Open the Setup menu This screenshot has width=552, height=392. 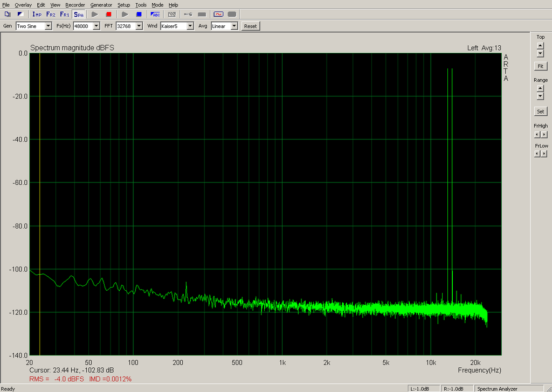(x=124, y=5)
